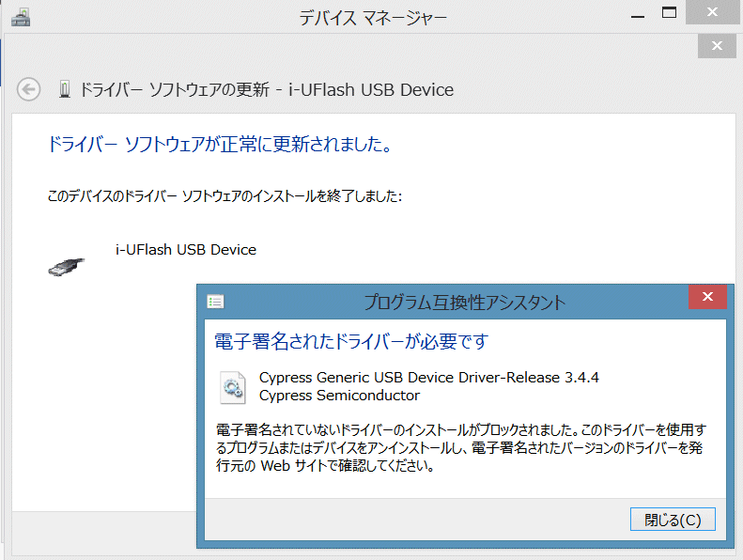Click the Cypress driver gear file icon

[232, 386]
